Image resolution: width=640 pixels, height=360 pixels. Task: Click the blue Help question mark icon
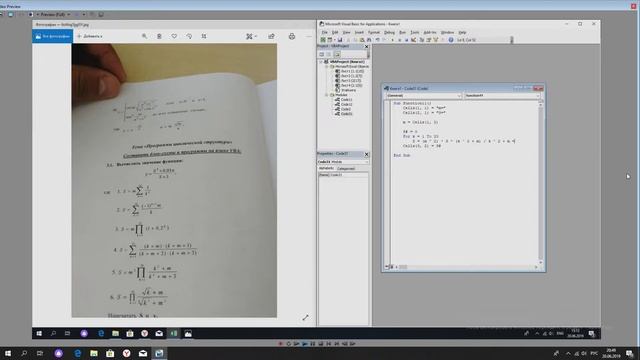tap(451, 40)
